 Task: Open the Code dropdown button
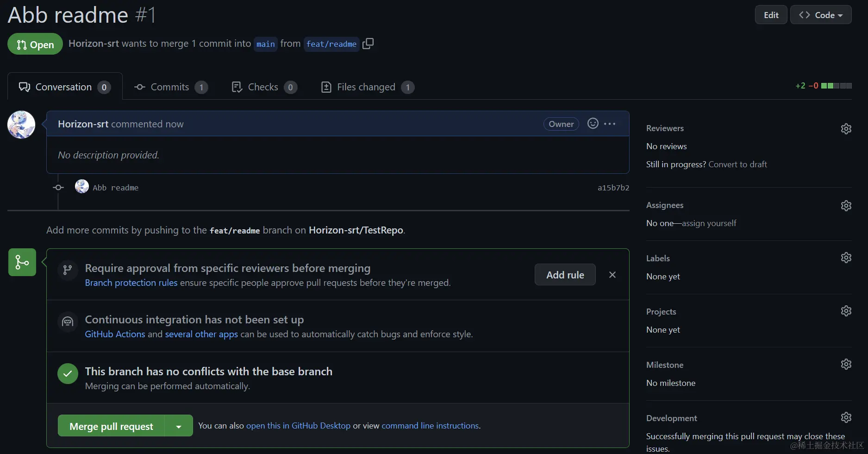821,15
